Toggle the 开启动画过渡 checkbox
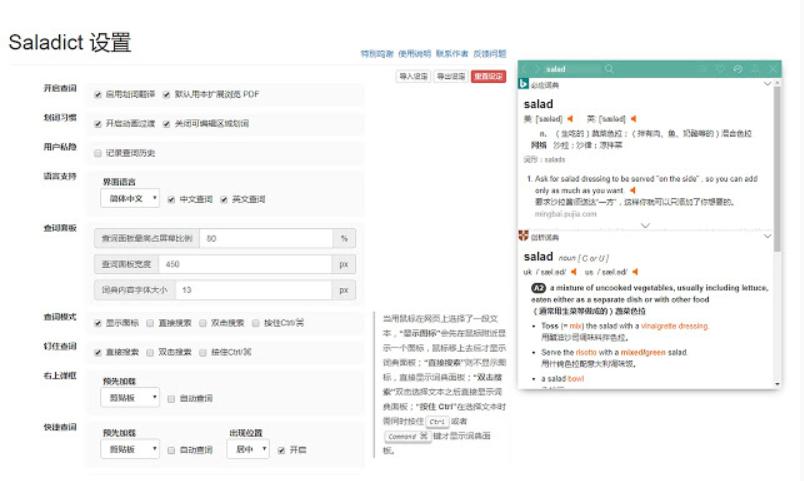Viewport: 804px width, 481px height. tap(97, 124)
